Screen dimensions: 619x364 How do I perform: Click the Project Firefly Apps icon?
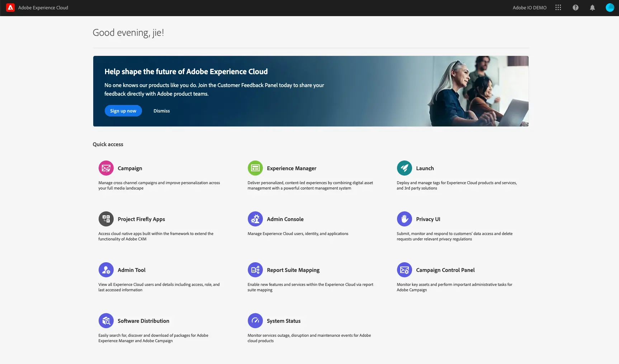[106, 219]
